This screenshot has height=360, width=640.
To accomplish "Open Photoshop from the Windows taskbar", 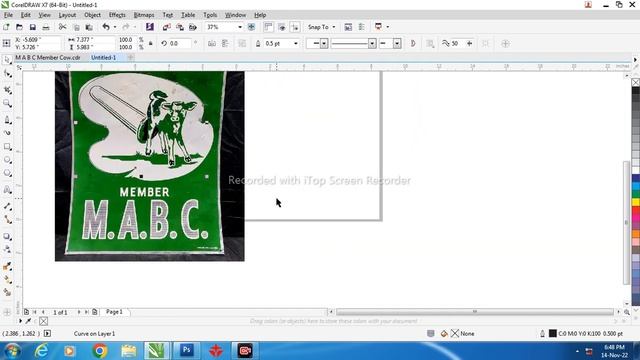I will click(x=186, y=351).
